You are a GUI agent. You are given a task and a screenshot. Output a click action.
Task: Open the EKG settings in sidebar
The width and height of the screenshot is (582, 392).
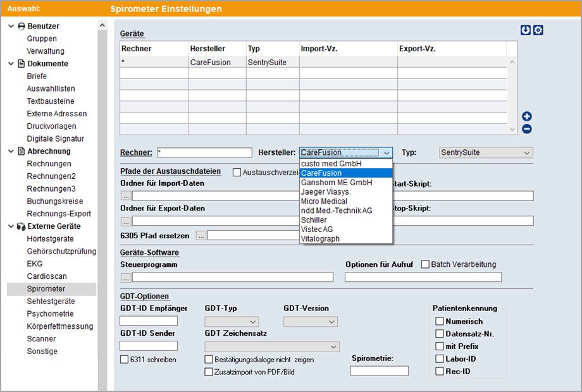point(35,264)
